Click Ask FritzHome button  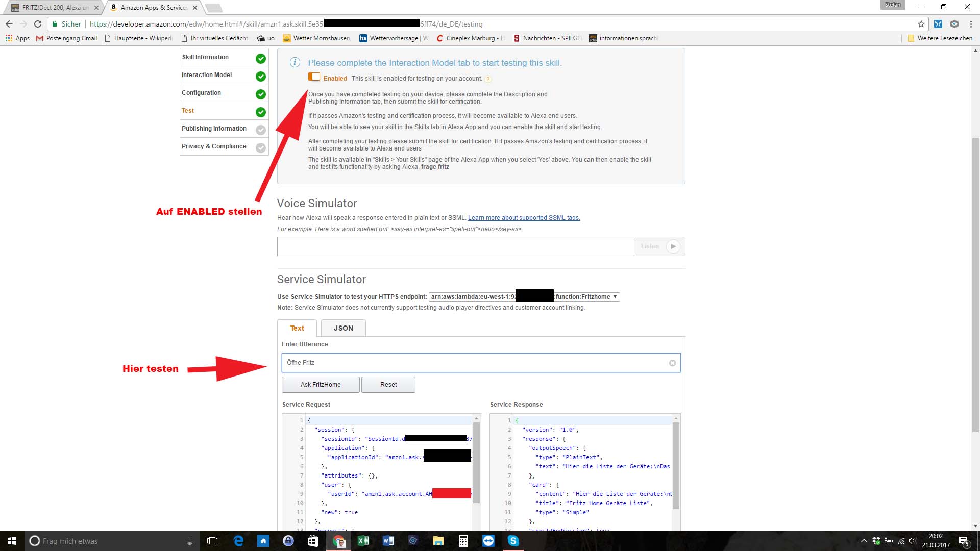(321, 385)
